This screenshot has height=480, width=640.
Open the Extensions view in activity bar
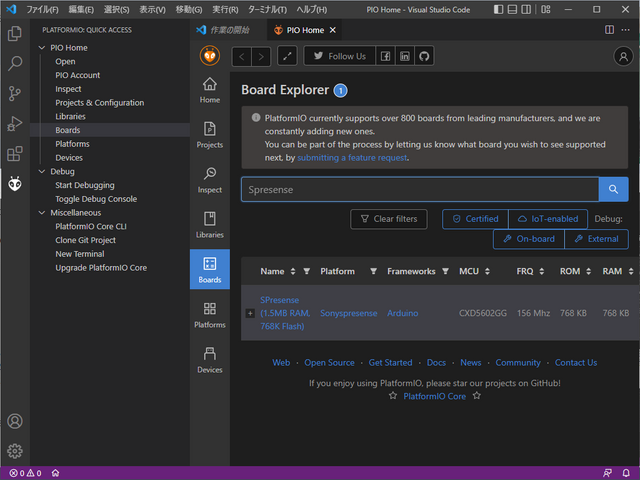15,154
